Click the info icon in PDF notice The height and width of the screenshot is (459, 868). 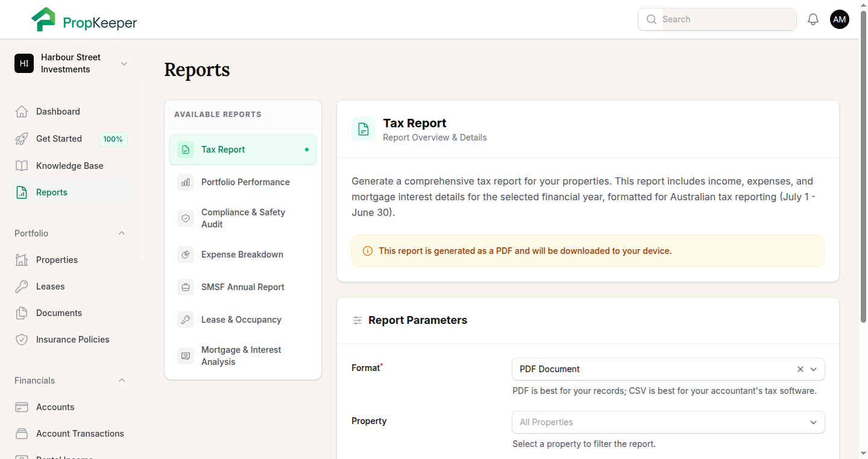pos(368,251)
